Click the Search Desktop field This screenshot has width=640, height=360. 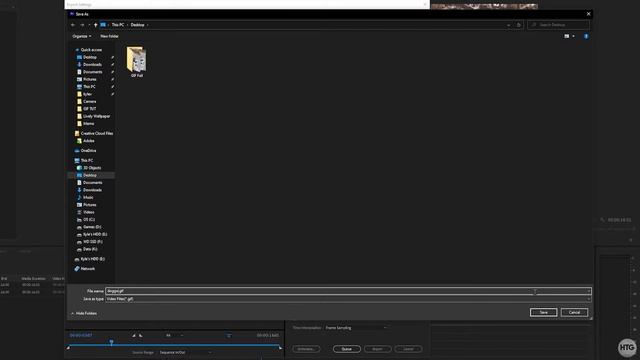[558, 25]
